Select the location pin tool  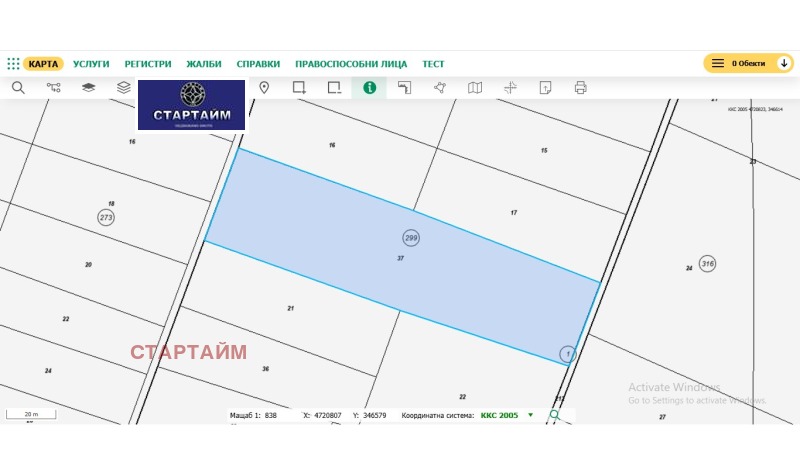point(264,88)
